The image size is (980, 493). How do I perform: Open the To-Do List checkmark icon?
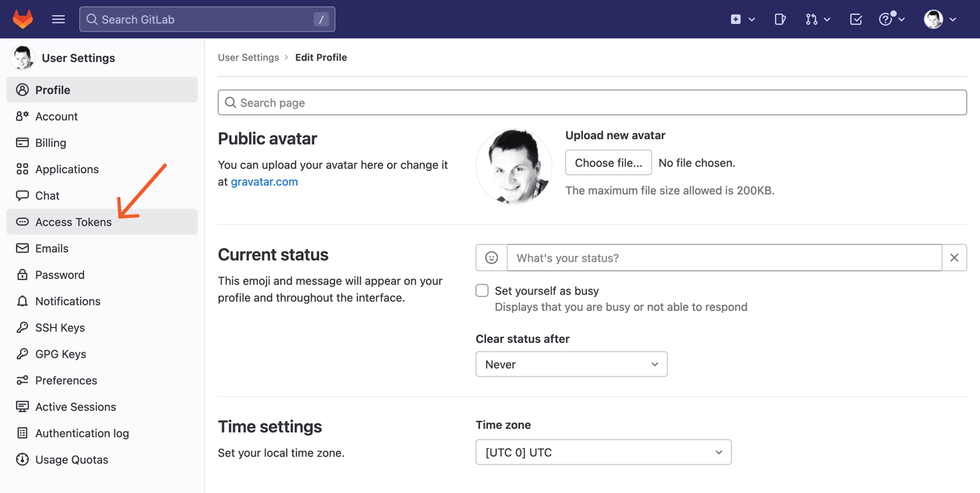coord(855,19)
